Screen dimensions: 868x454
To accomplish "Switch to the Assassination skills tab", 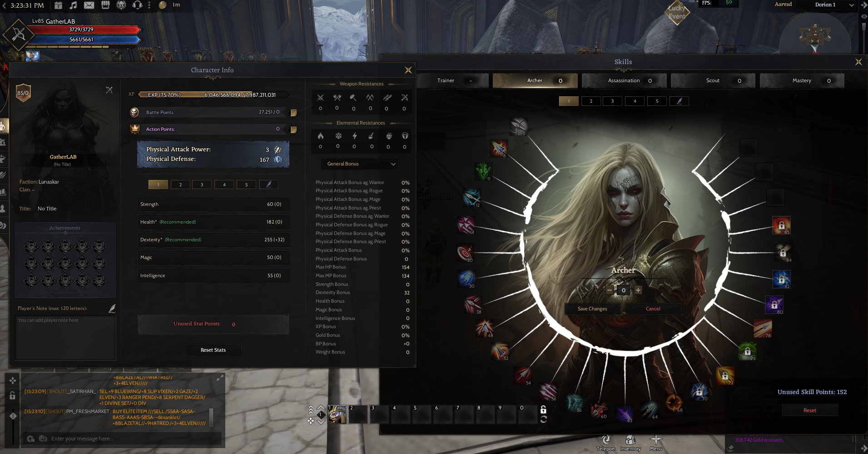I will (624, 80).
